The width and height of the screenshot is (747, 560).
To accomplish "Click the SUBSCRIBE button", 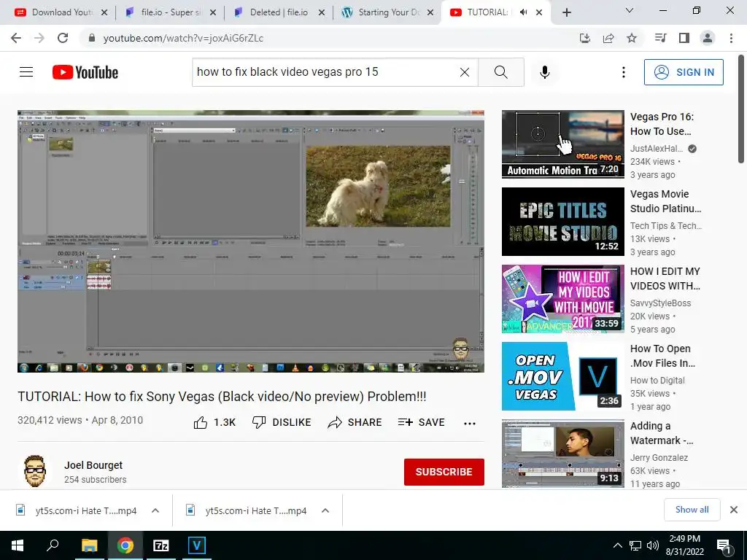I will point(444,472).
